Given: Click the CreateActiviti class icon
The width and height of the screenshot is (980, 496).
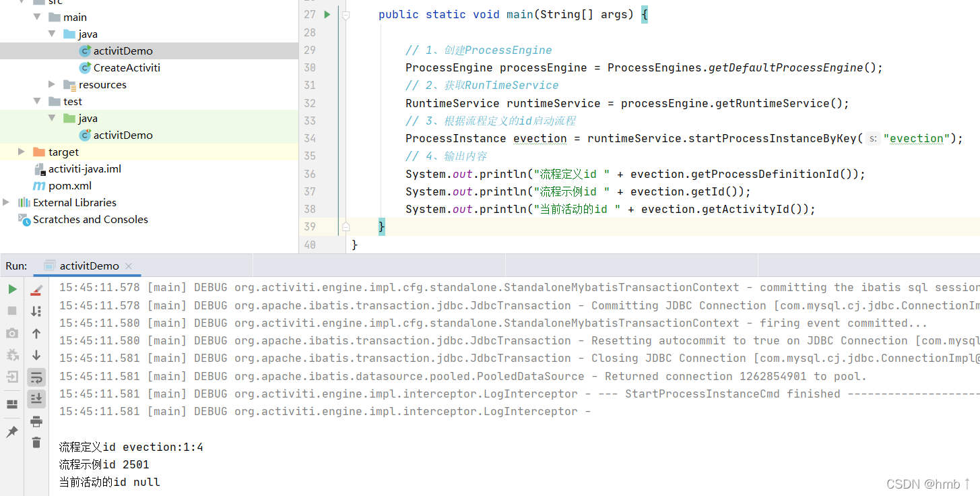Looking at the screenshot, I should pos(85,67).
